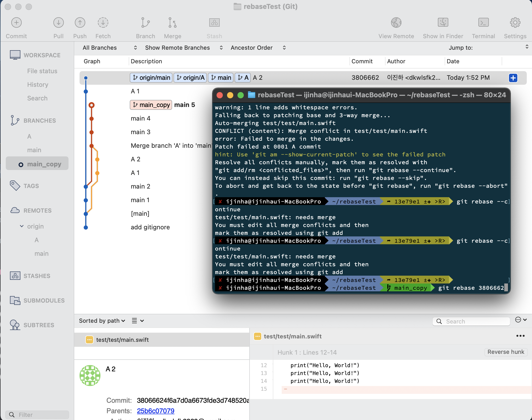Click the sidebar Filter field
This screenshot has width=532, height=420.
click(x=37, y=415)
